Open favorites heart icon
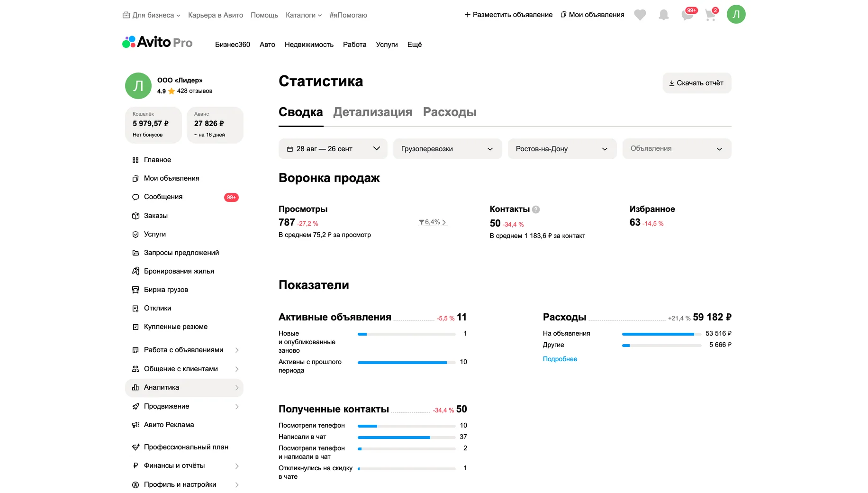 [640, 15]
